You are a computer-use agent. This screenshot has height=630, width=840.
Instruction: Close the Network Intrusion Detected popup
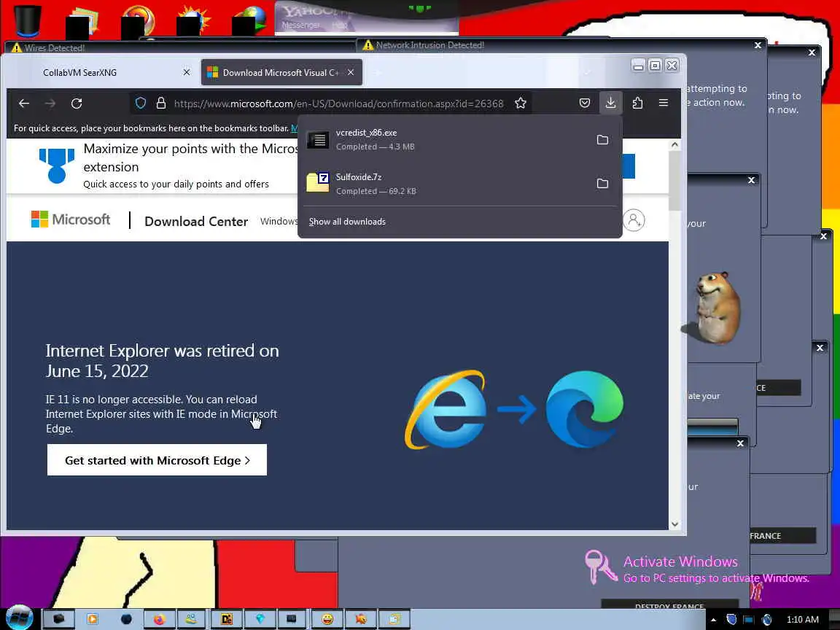(758, 45)
